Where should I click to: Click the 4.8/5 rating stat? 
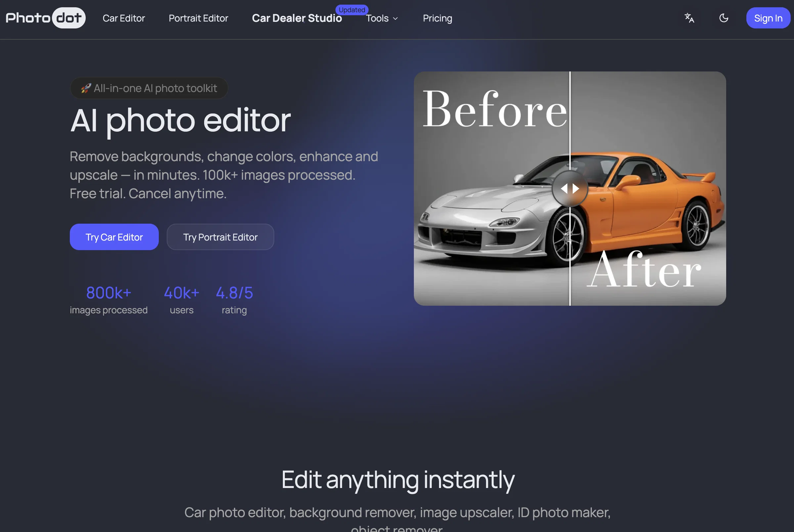[234, 300]
